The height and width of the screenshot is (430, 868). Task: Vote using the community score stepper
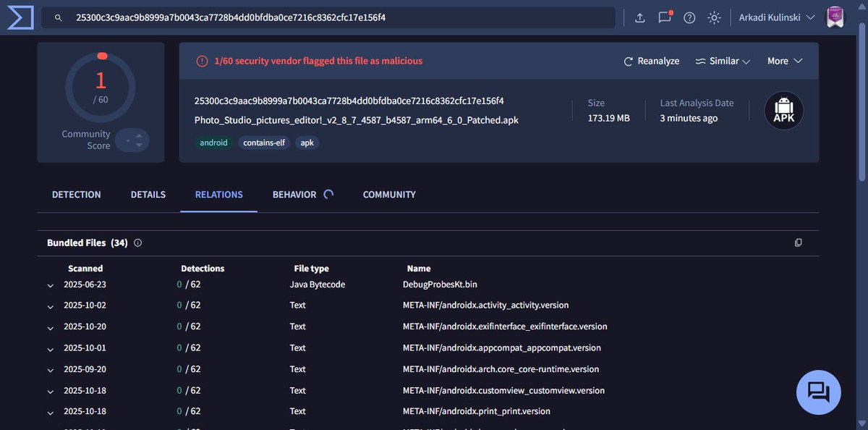[132, 140]
